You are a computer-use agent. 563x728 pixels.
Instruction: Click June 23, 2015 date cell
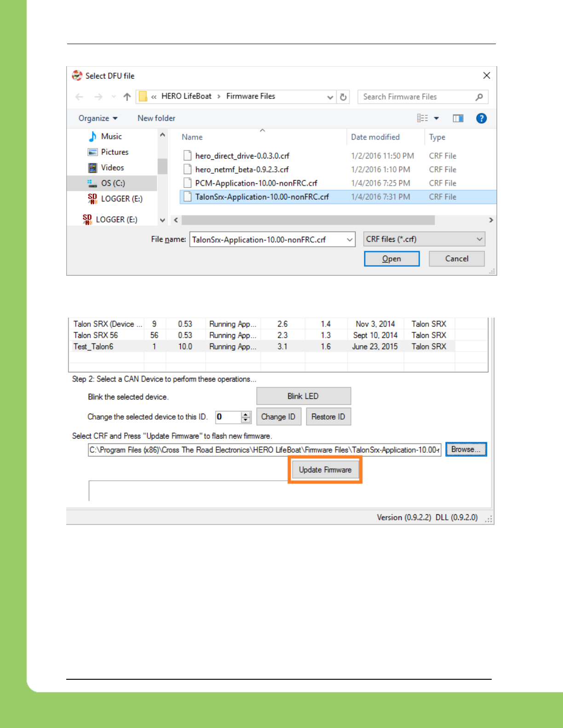pyautogui.click(x=375, y=347)
